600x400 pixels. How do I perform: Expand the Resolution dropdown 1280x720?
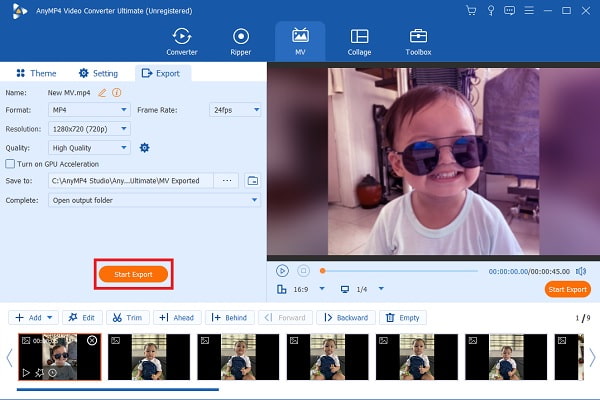(x=89, y=129)
